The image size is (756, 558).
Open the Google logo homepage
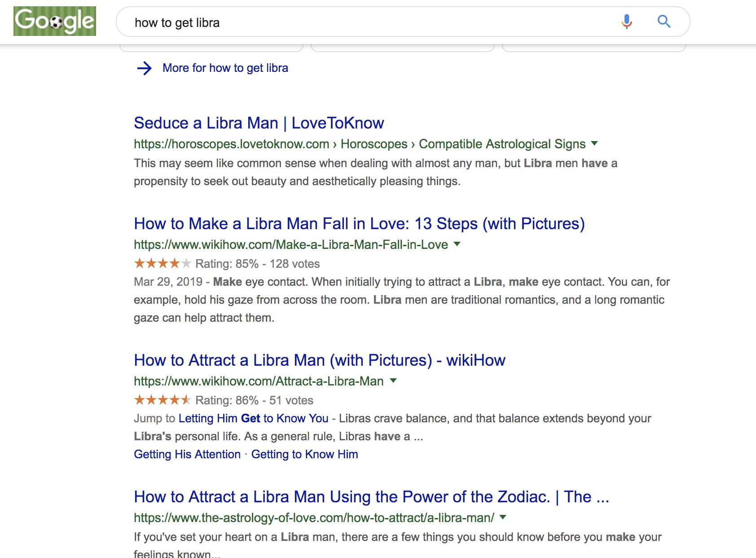55,21
